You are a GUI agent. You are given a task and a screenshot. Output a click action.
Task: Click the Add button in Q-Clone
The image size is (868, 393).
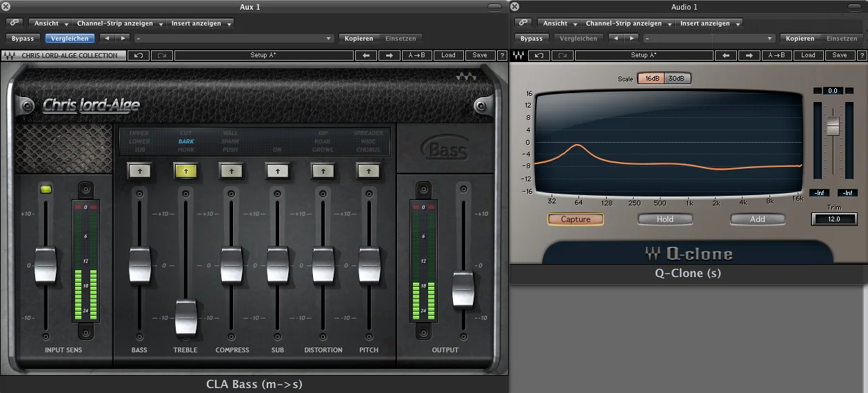click(x=757, y=219)
